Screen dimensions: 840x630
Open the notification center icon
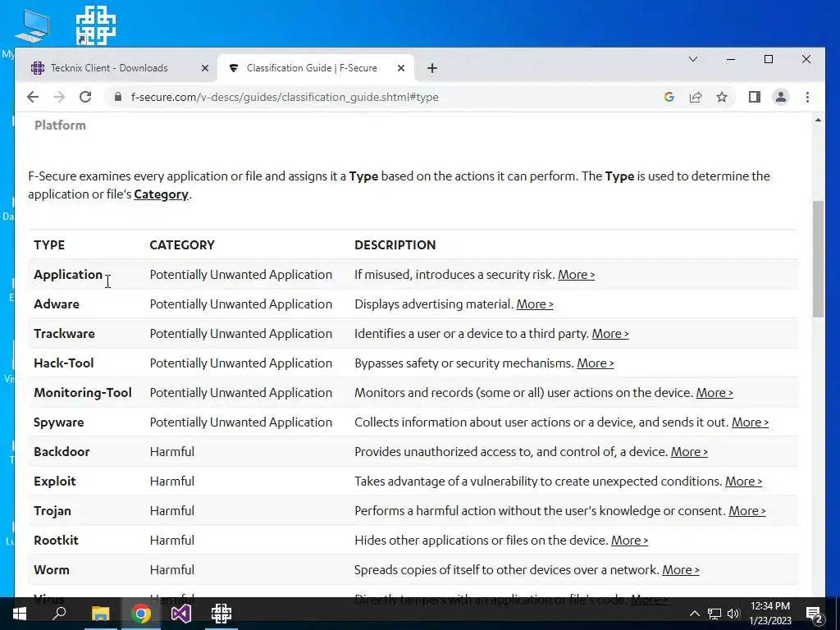pos(814,614)
